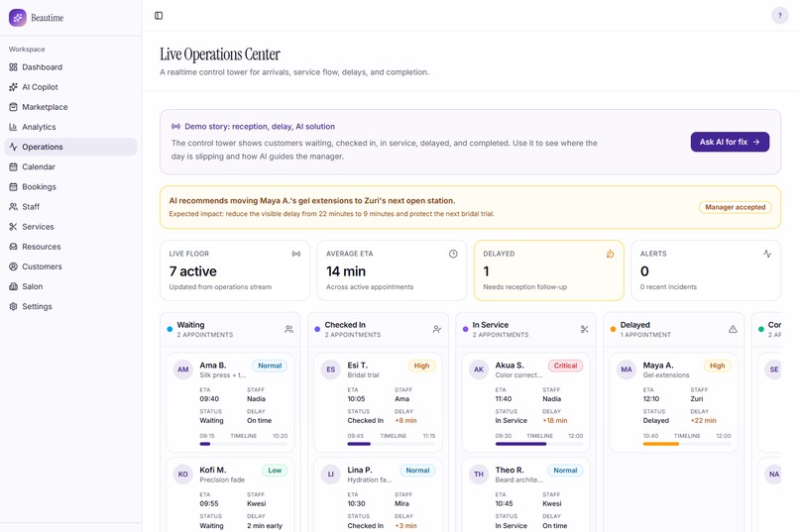Screen dimensions: 799x532
Task: Click the Bookings calendar icon
Action: [x=13, y=187]
